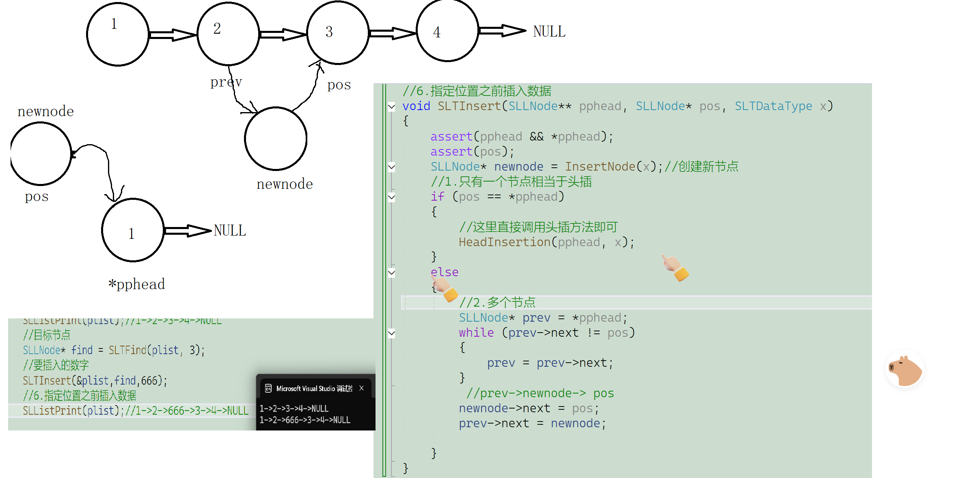Collapse the if (pos == *pphead) block
This screenshot has width=980, height=478.
pyautogui.click(x=391, y=197)
